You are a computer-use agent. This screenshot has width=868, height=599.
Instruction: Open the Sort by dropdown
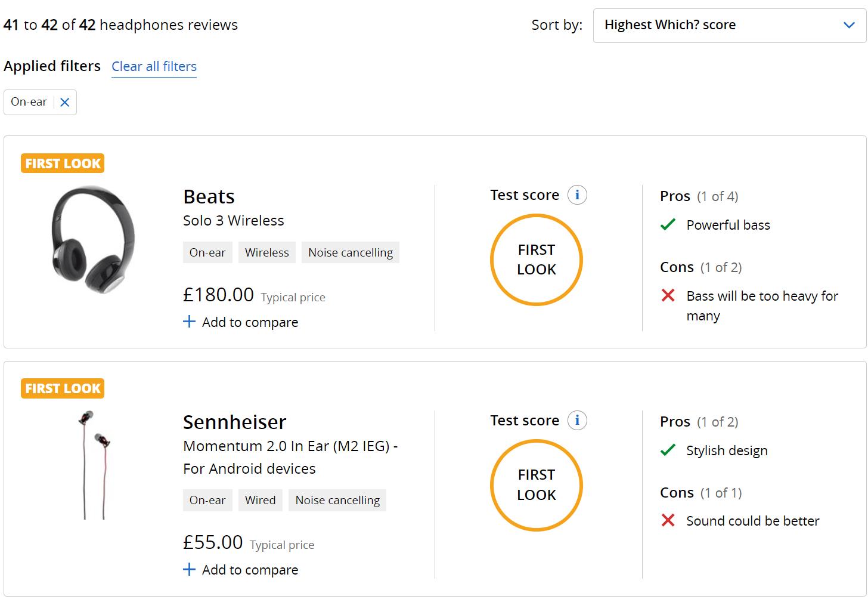(728, 25)
